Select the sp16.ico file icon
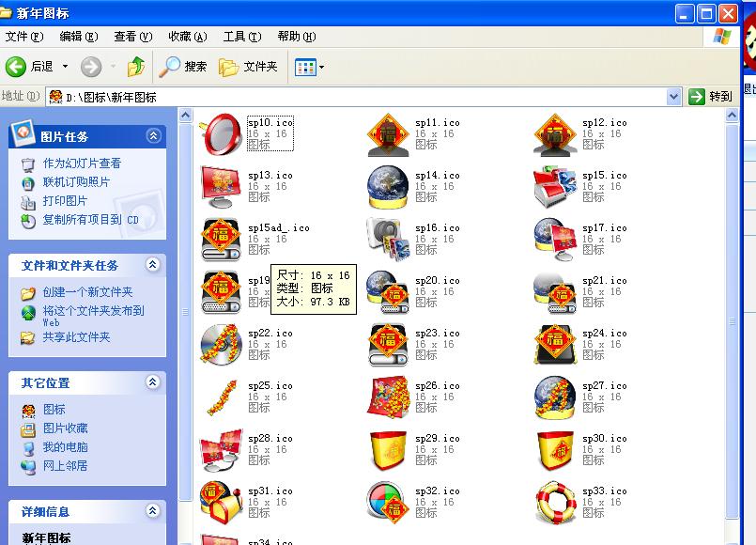756x545 pixels. coord(388,240)
